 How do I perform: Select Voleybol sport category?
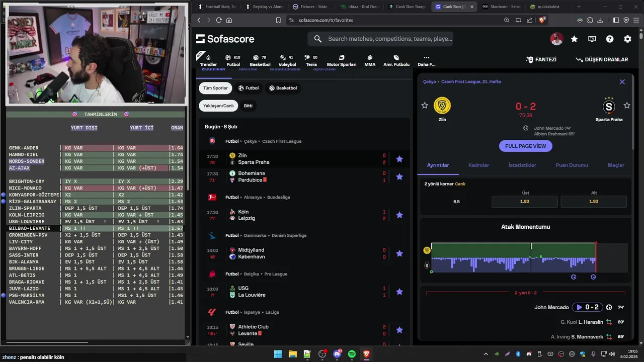click(287, 60)
